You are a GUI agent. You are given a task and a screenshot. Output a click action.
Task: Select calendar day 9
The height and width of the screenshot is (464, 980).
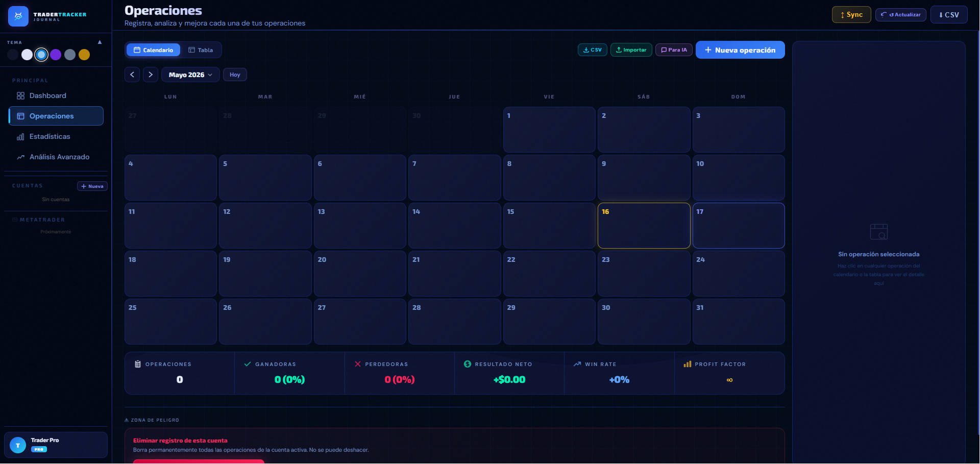point(644,178)
